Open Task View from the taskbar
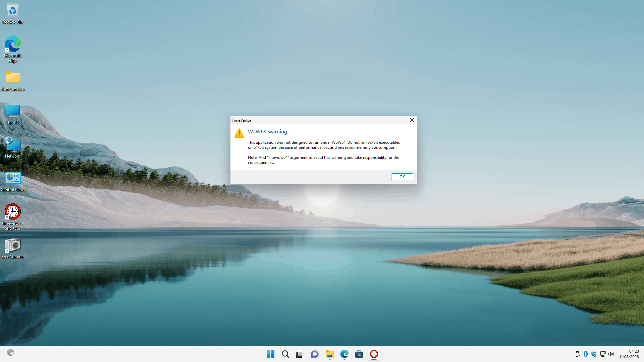 click(x=300, y=354)
